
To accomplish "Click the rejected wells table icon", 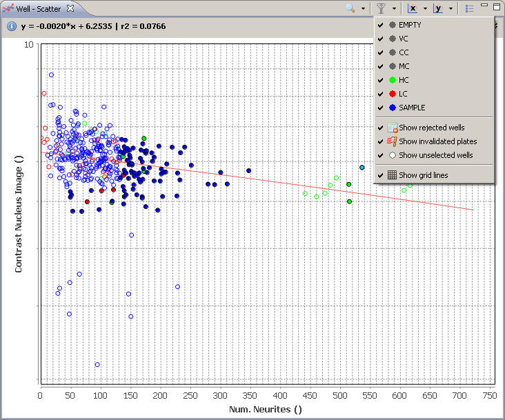I will (393, 128).
